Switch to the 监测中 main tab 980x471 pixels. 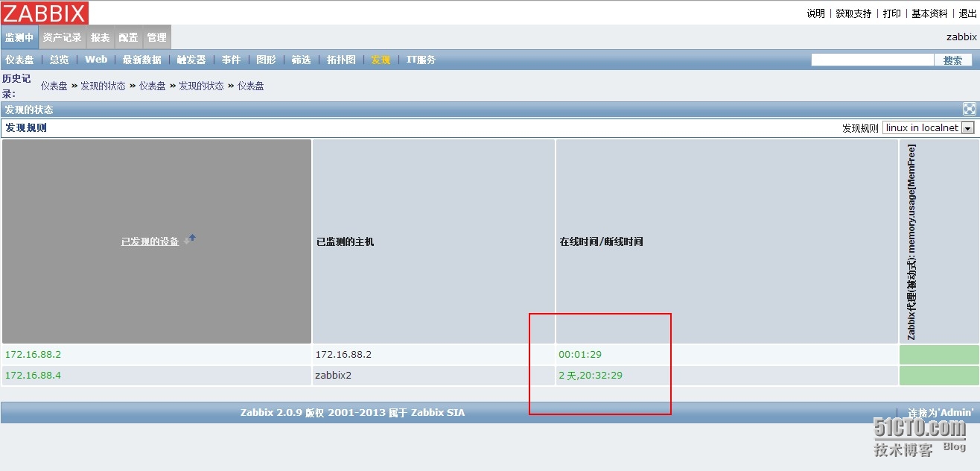(19, 37)
